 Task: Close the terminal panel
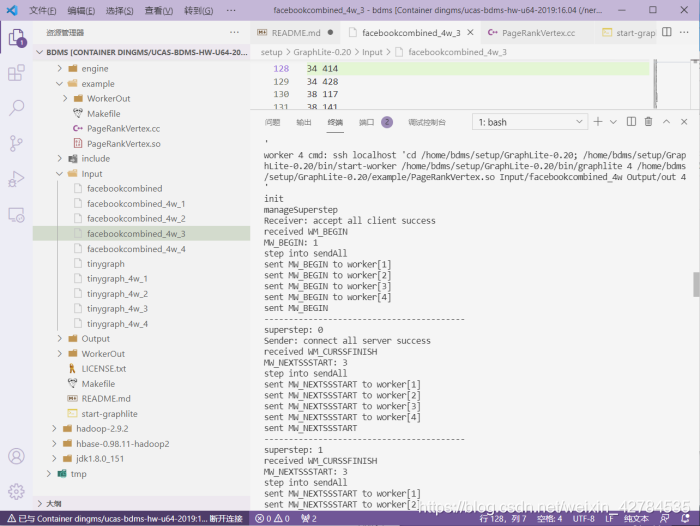click(684, 121)
